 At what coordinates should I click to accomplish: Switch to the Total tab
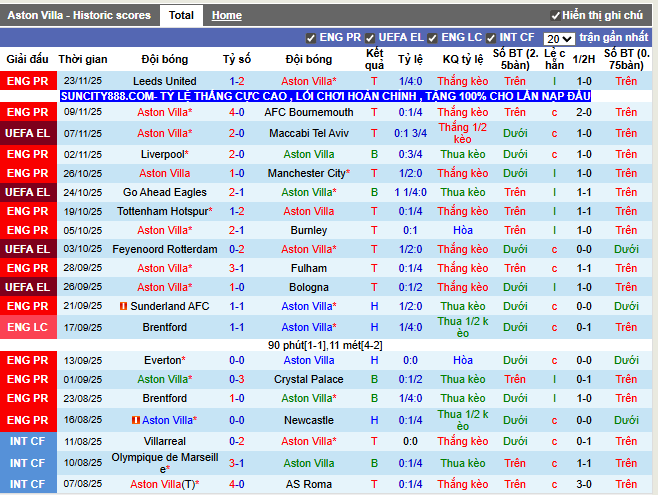(x=181, y=16)
